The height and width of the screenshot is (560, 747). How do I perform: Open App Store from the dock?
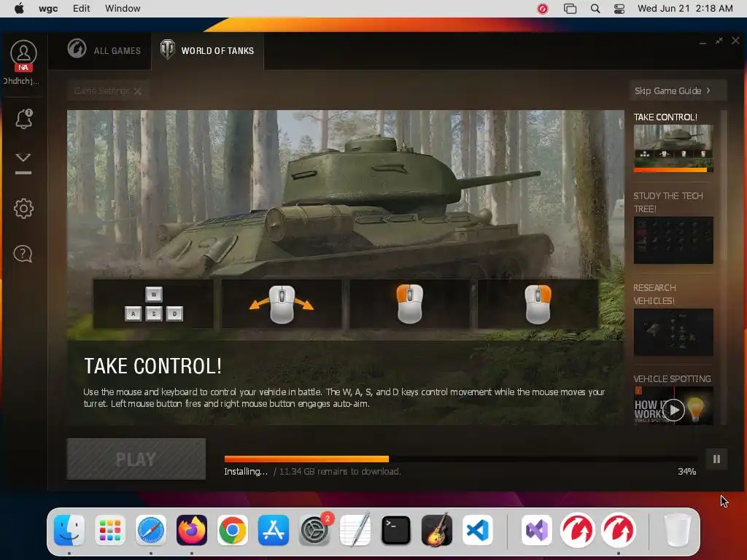click(x=274, y=530)
